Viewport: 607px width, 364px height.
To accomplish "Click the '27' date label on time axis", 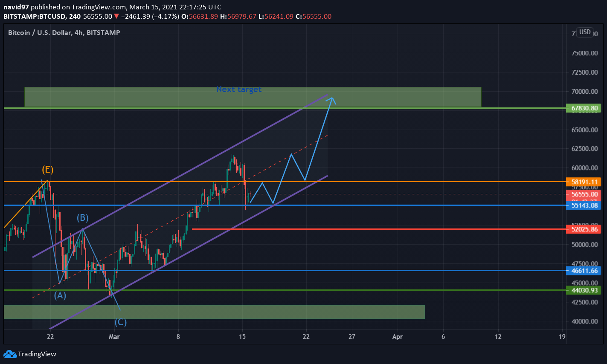I will tap(352, 337).
